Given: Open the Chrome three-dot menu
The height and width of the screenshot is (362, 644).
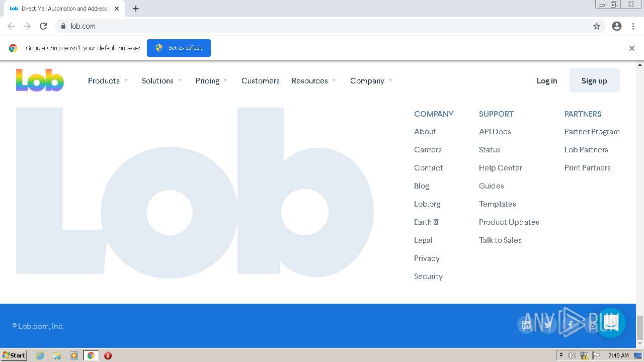Looking at the screenshot, I should [633, 26].
